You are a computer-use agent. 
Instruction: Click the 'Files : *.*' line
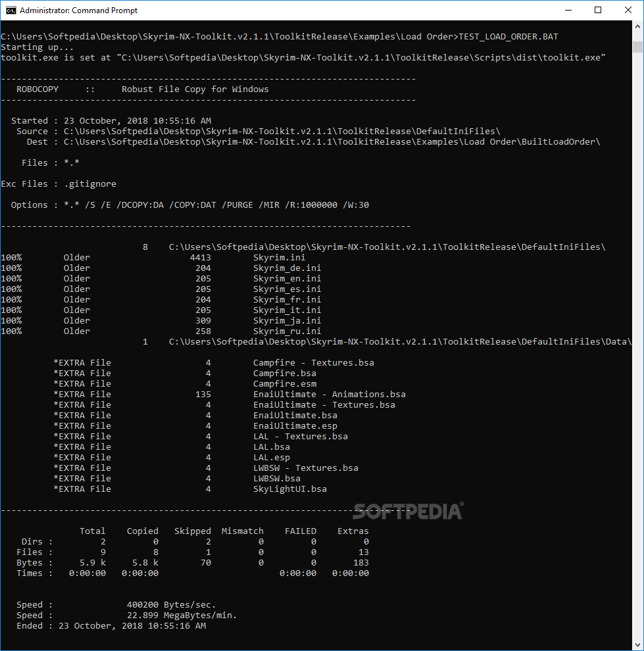click(50, 163)
